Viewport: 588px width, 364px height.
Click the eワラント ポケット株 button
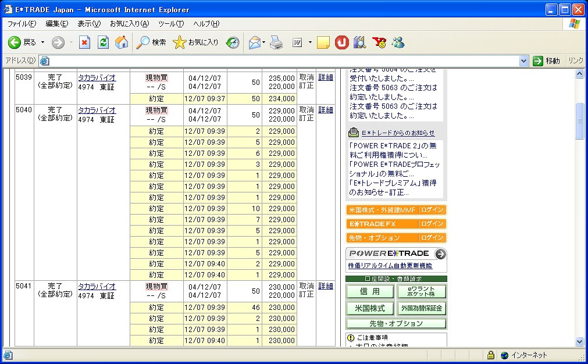click(x=421, y=291)
